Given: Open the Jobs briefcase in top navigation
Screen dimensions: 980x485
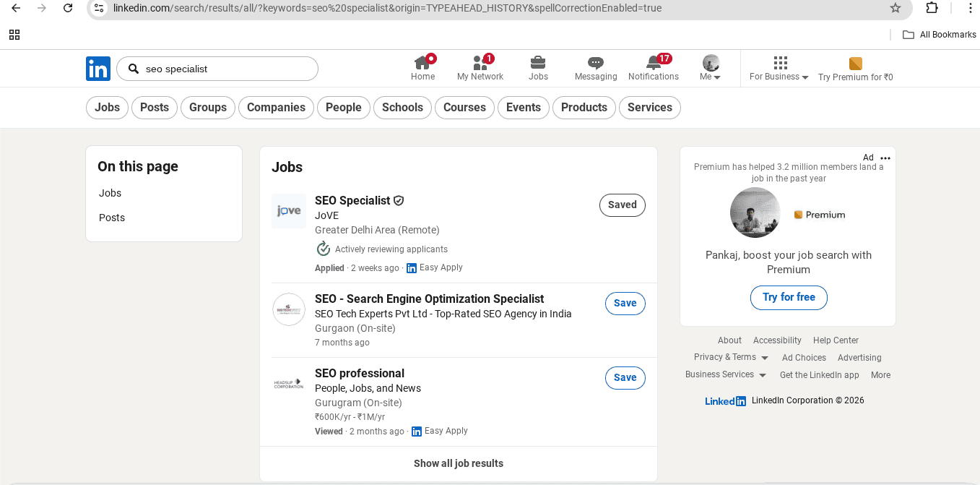Looking at the screenshot, I should [538, 69].
